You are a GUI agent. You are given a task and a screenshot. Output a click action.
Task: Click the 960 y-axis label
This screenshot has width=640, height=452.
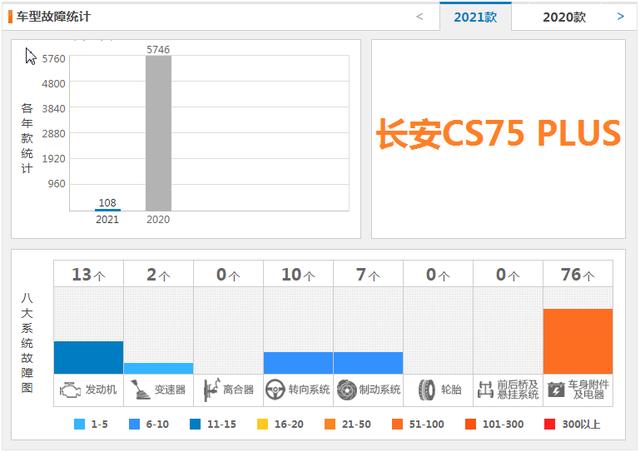tap(56, 184)
